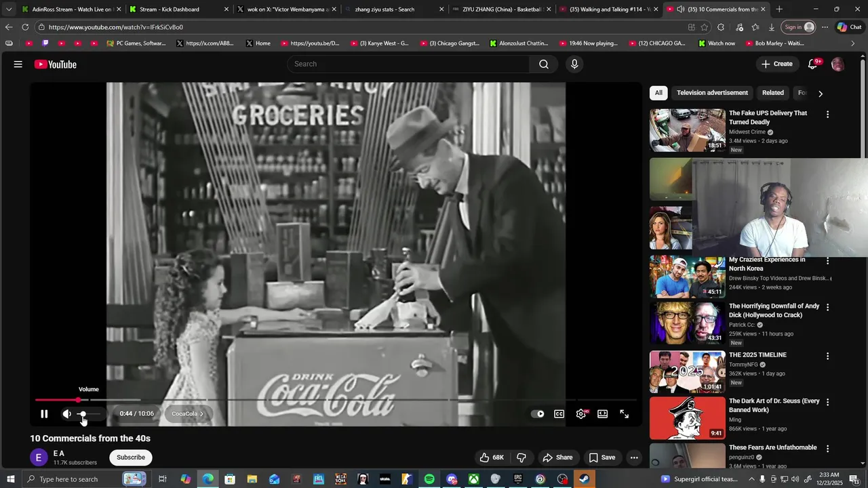This screenshot has width=868, height=488.
Task: Click the YouTube URL address bar
Action: pos(359,27)
